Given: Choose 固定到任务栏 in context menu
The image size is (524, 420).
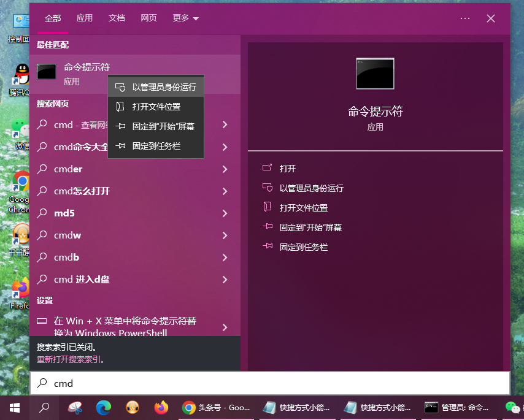Looking at the screenshot, I should [x=156, y=146].
